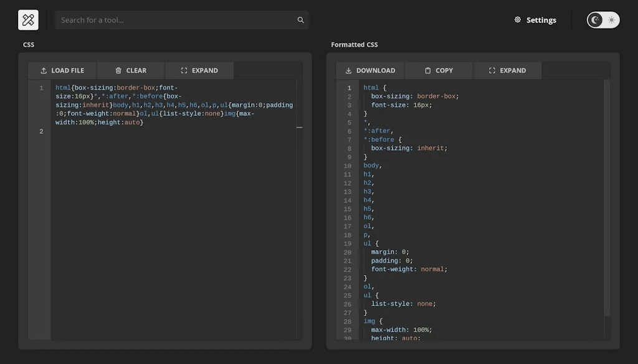Focus the Search for a tool field
The image size is (638, 364).
coord(182,20)
